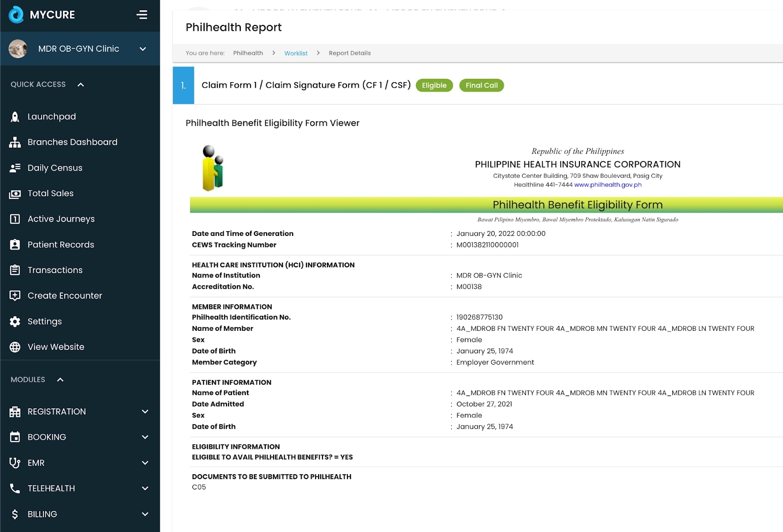Click member category Employer Government
Viewport: 783px width, 532px height.
(x=495, y=362)
